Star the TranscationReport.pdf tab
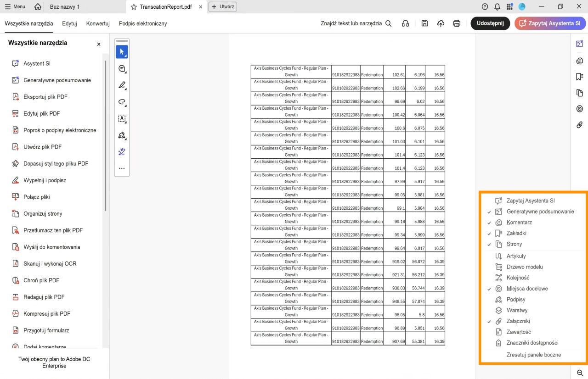588x379 pixels. (134, 7)
